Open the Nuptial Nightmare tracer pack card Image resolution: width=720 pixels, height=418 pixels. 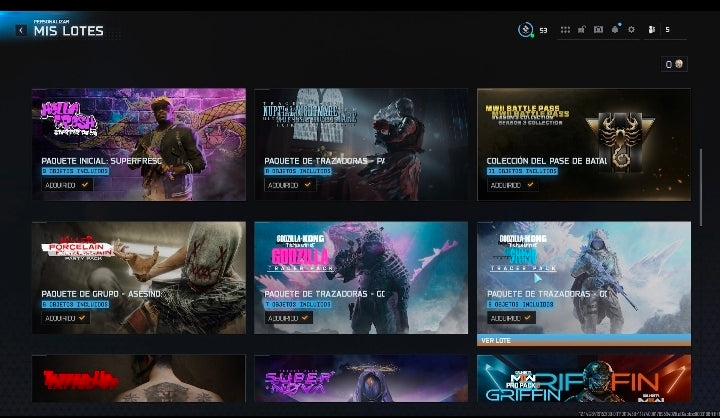[x=361, y=144]
